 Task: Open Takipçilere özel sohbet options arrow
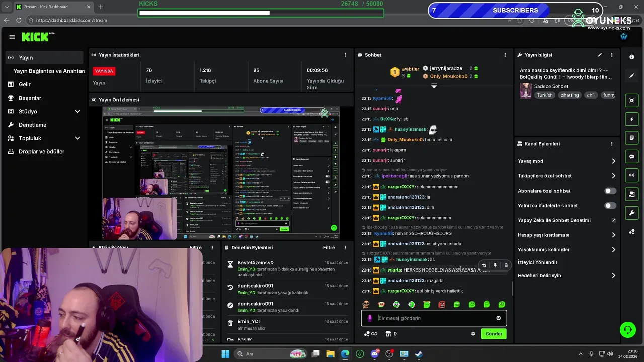point(613,176)
